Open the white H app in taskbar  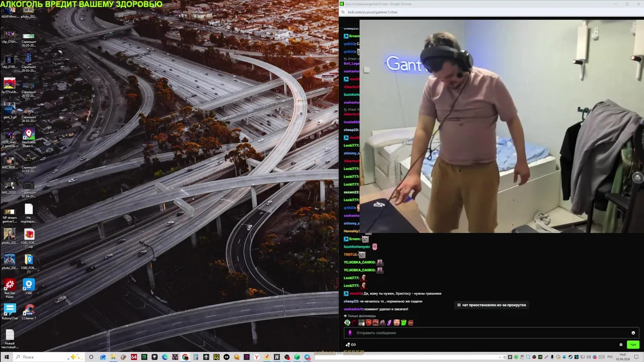click(277, 357)
